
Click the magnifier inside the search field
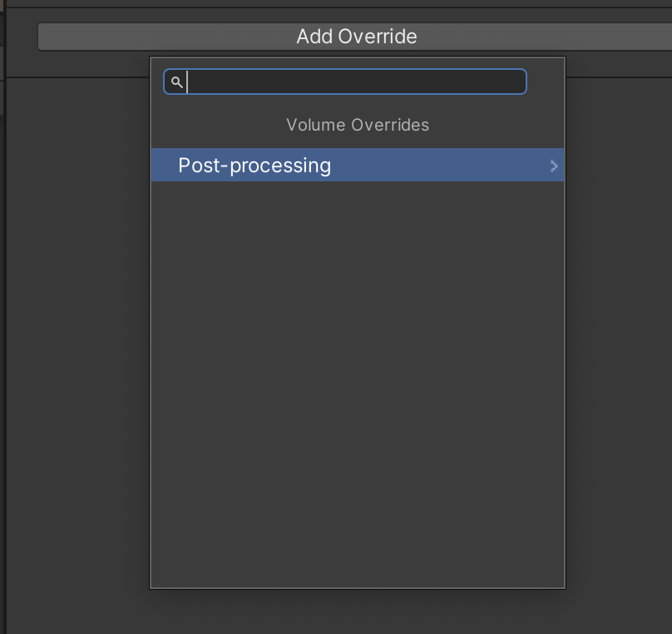(x=176, y=82)
